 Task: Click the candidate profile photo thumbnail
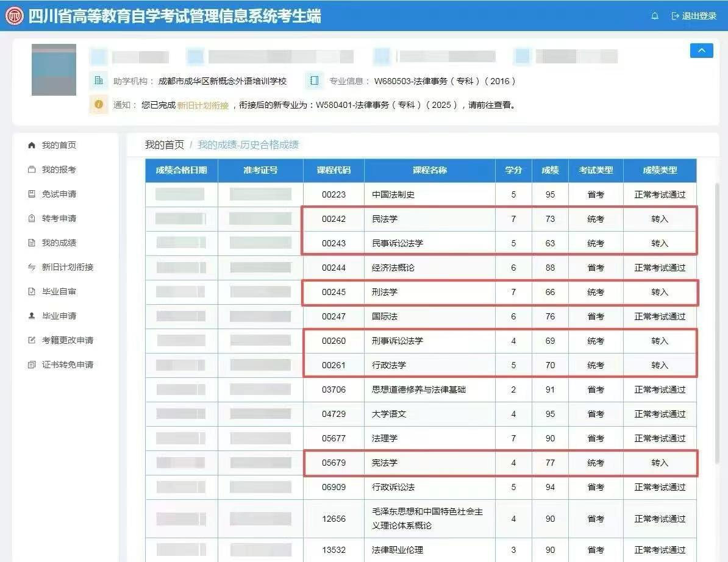(54, 69)
